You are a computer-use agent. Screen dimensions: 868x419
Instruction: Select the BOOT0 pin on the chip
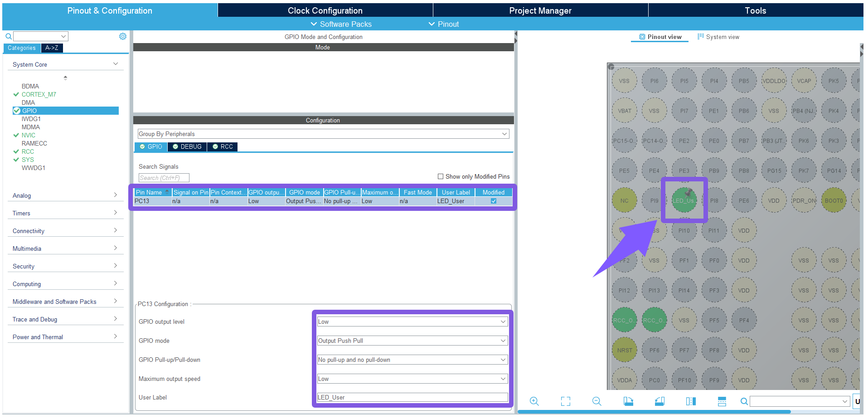[834, 200]
